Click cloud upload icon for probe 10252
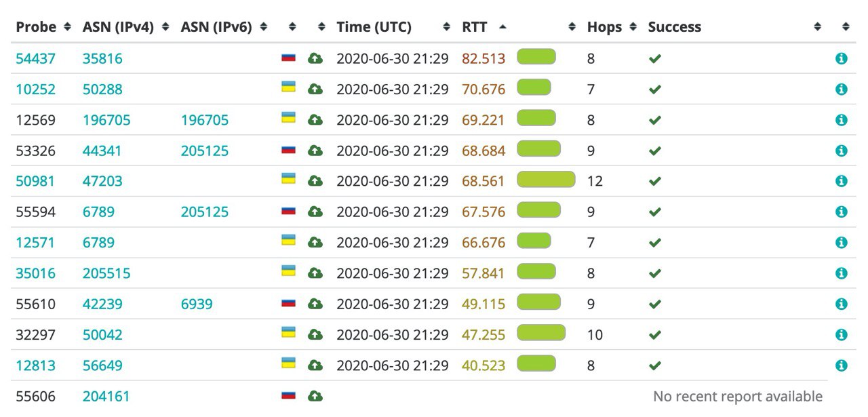Image resolution: width=868 pixels, height=417 pixels. tap(315, 90)
